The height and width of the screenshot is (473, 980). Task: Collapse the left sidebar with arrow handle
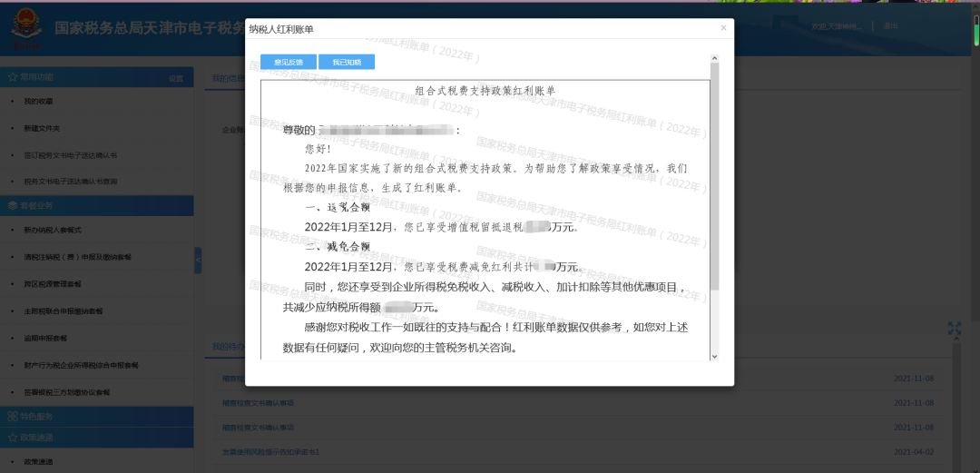[198, 261]
